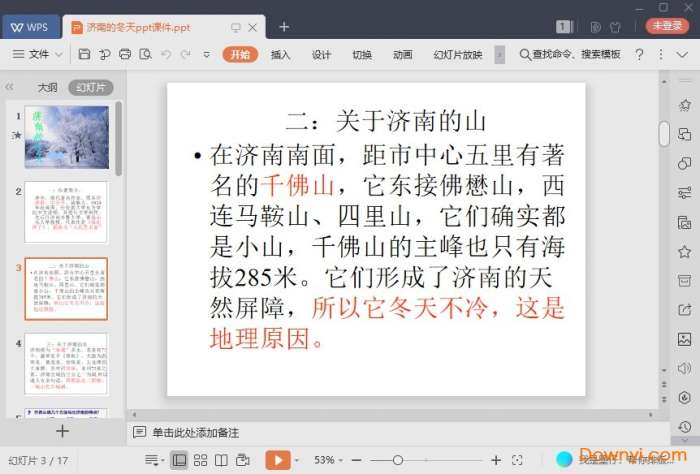Click the 查找命令 search box
The width and height of the screenshot is (700, 474).
(x=570, y=54)
